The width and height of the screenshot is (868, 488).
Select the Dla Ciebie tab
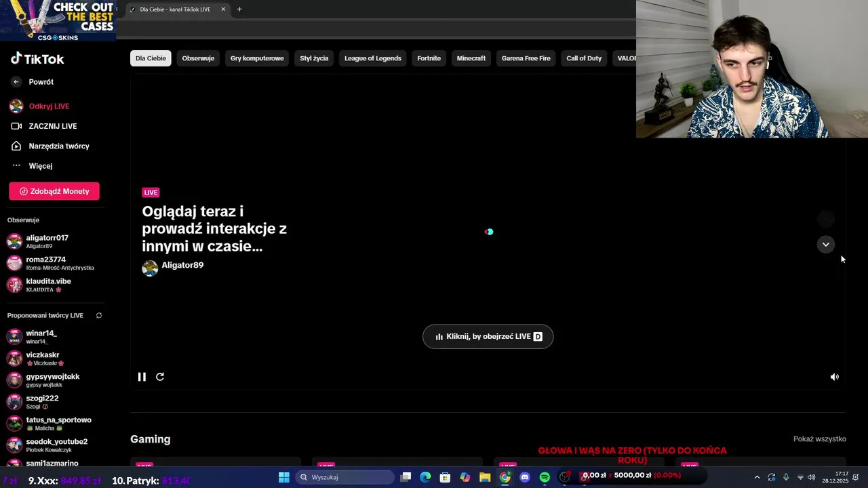(151, 58)
